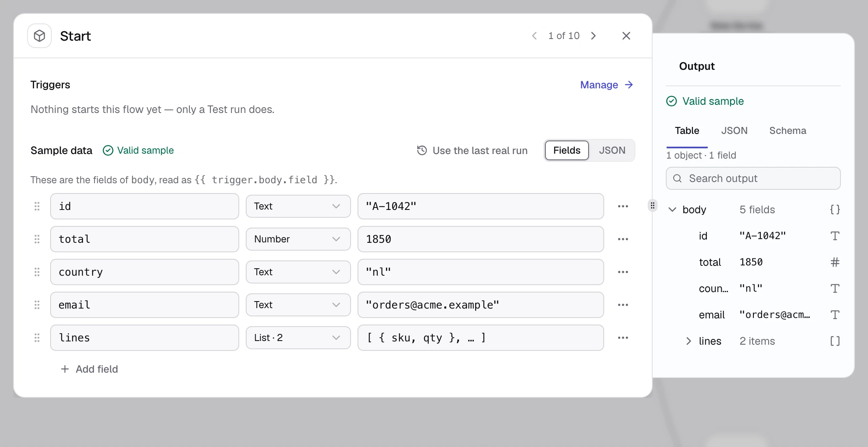Edit the field name input containing id

pyautogui.click(x=145, y=206)
